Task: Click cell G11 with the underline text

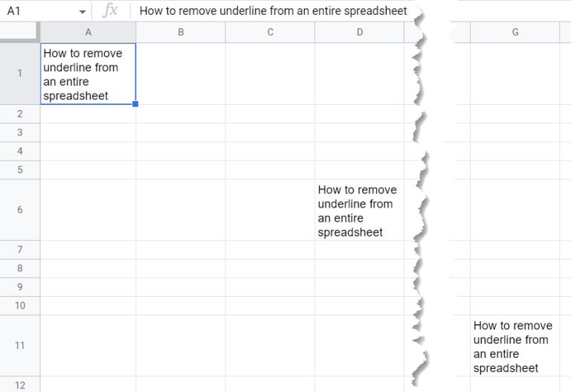Action: click(x=514, y=346)
